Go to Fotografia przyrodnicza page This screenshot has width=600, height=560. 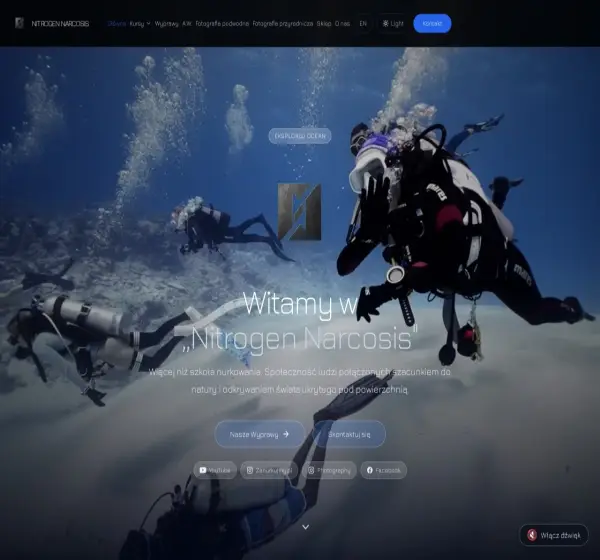click(283, 24)
